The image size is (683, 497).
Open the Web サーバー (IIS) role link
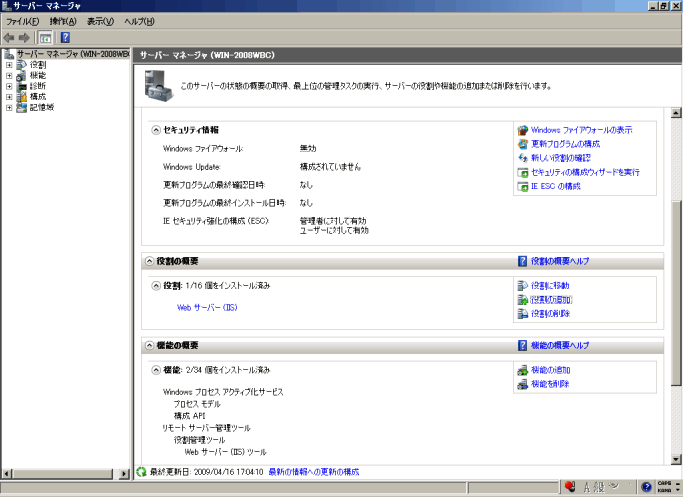[207, 308]
